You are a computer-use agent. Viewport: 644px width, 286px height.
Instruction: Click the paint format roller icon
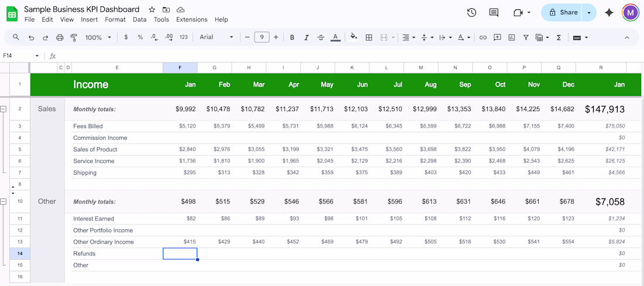tap(74, 37)
